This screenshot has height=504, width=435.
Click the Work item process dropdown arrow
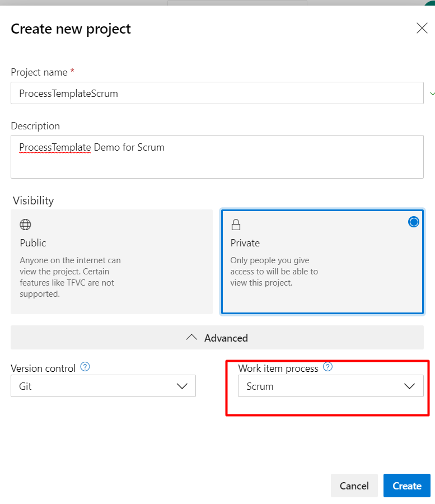coord(409,386)
